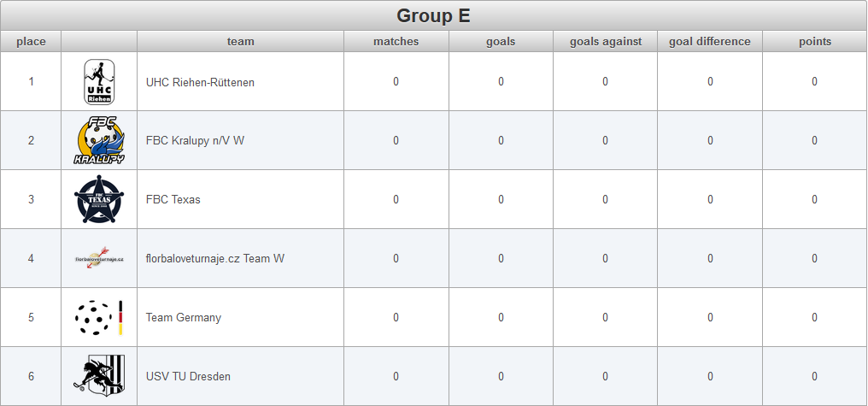Click the florbaloveturnaje.cz logo

(99, 258)
